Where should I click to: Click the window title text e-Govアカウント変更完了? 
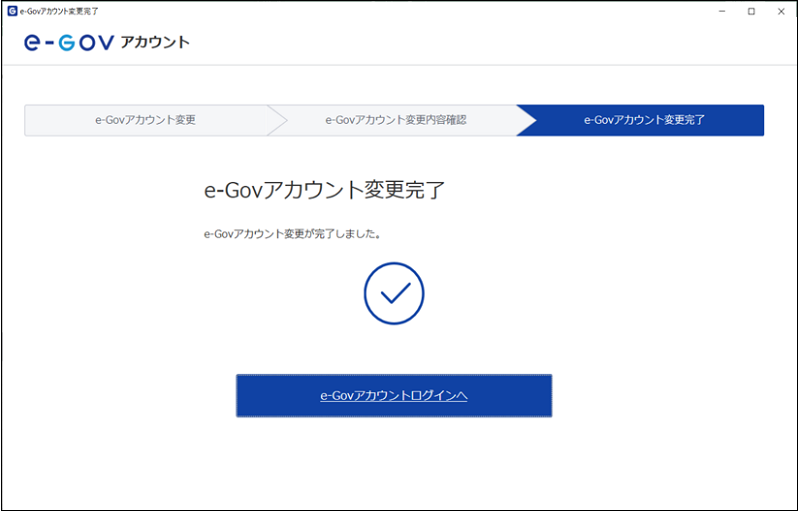pyautogui.click(x=59, y=11)
